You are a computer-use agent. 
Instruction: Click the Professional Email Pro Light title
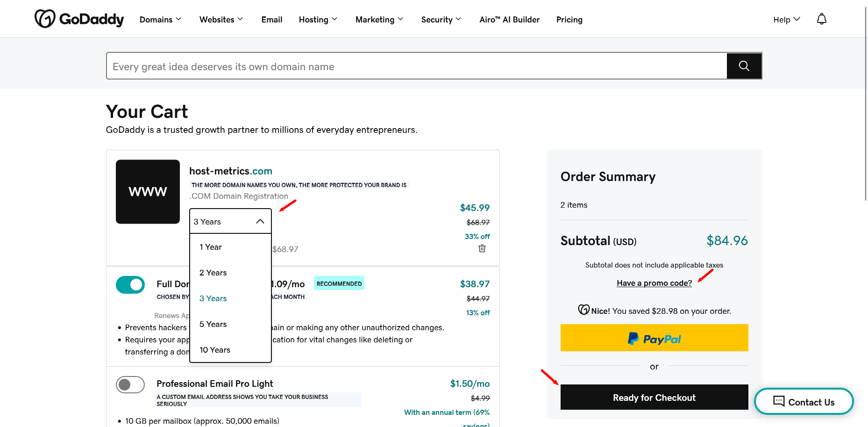[215, 384]
